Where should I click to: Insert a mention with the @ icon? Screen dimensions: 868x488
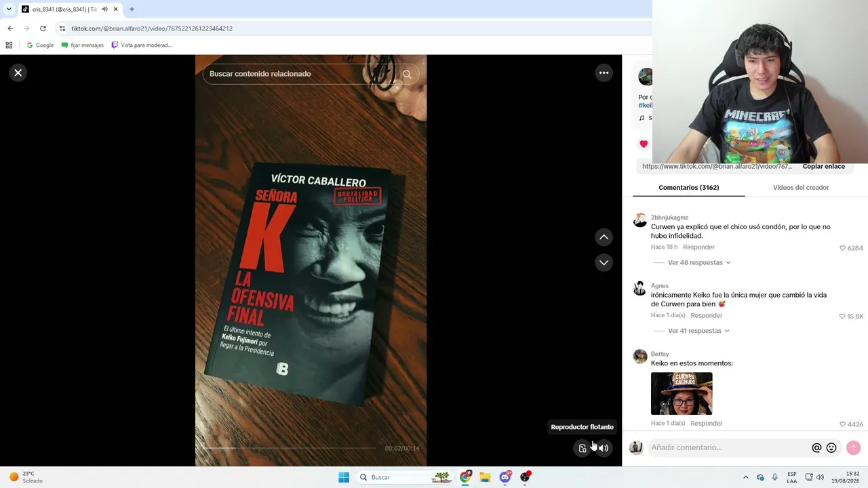pyautogui.click(x=816, y=448)
